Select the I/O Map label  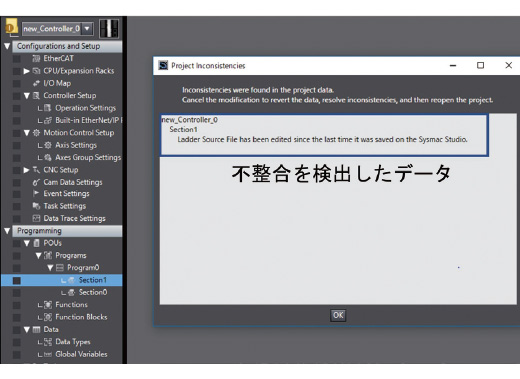57,83
